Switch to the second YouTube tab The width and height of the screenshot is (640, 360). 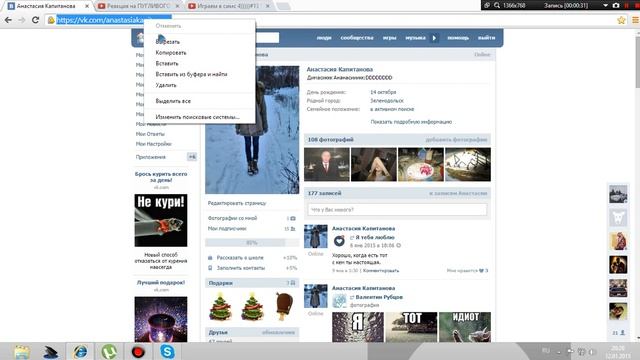tap(139, 6)
